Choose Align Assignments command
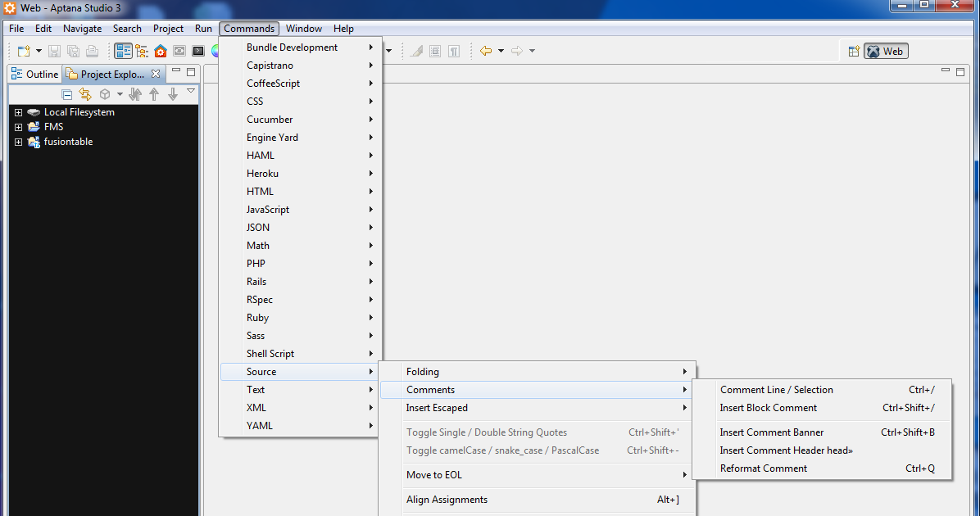The height and width of the screenshot is (516, 980). point(538,500)
